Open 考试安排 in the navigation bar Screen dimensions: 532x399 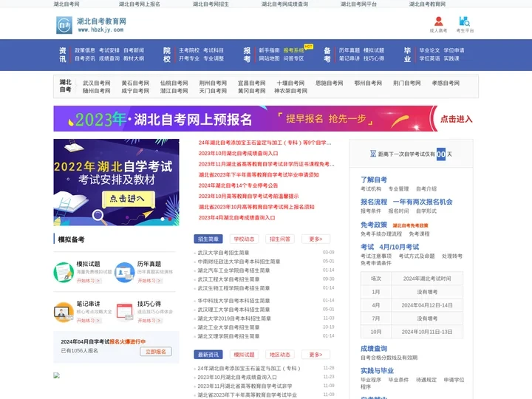(x=109, y=50)
